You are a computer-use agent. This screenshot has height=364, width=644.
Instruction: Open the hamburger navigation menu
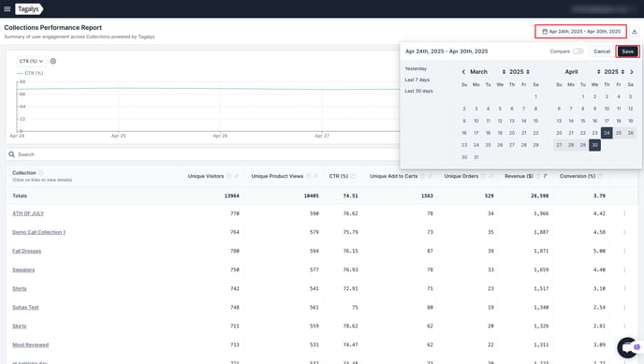[7, 8]
